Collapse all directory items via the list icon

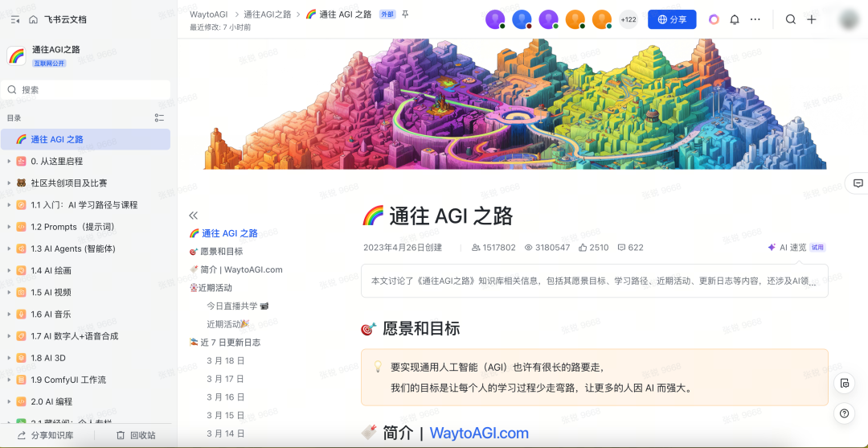pyautogui.click(x=159, y=118)
